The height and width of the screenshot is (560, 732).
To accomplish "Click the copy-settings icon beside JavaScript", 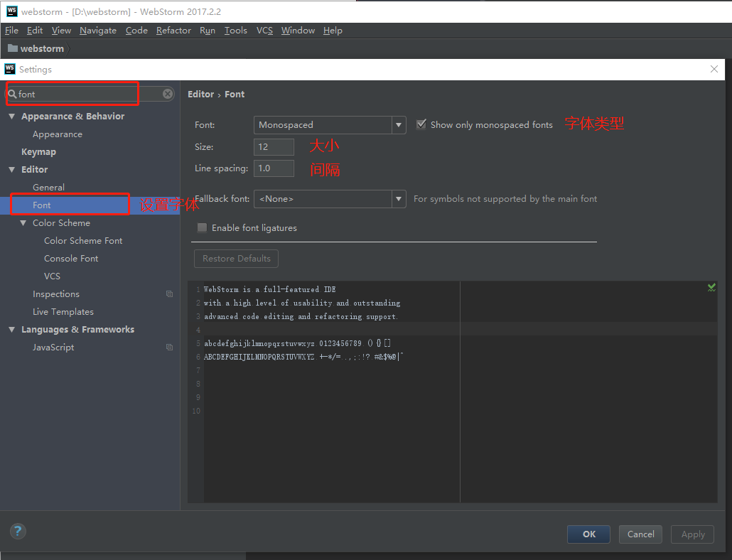I will click(x=169, y=347).
